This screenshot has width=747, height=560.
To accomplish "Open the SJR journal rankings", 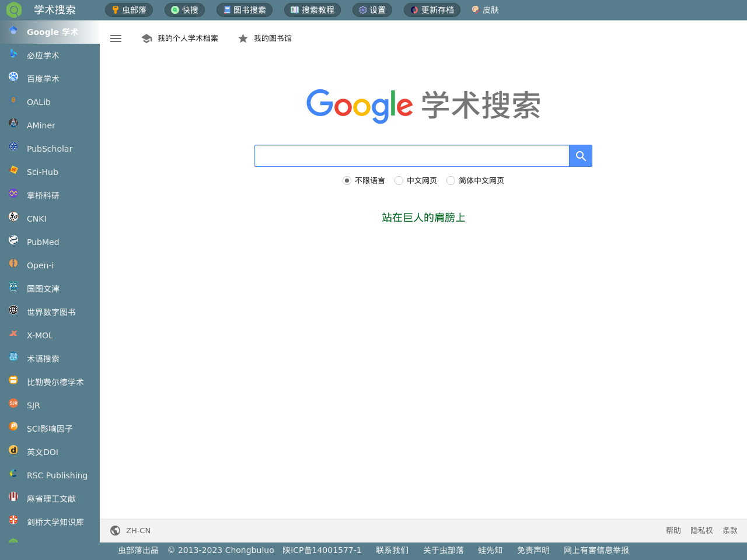I will click(x=33, y=405).
